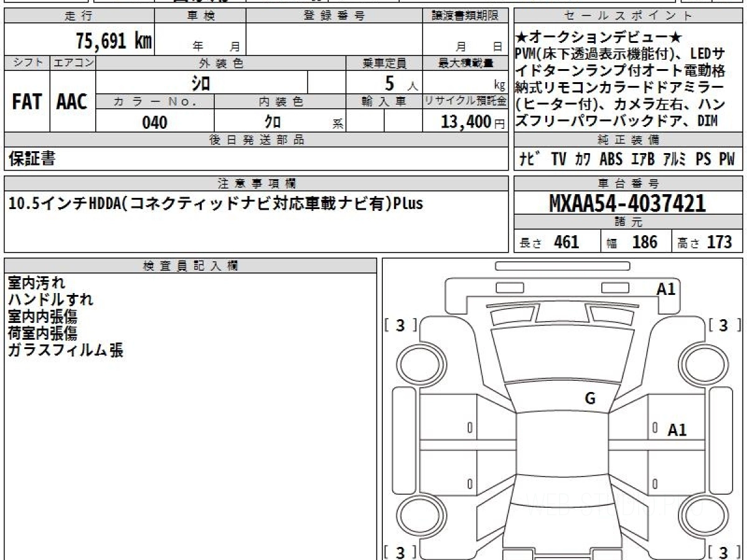
Task: Select the エアコン column header
Action: [x=73, y=63]
